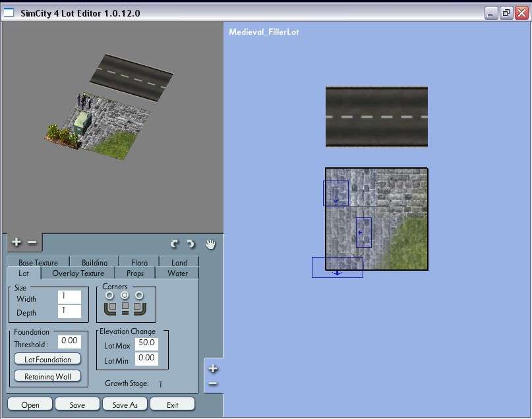Switch to the Land tab
The width and height of the screenshot is (532, 419).
coord(179,262)
